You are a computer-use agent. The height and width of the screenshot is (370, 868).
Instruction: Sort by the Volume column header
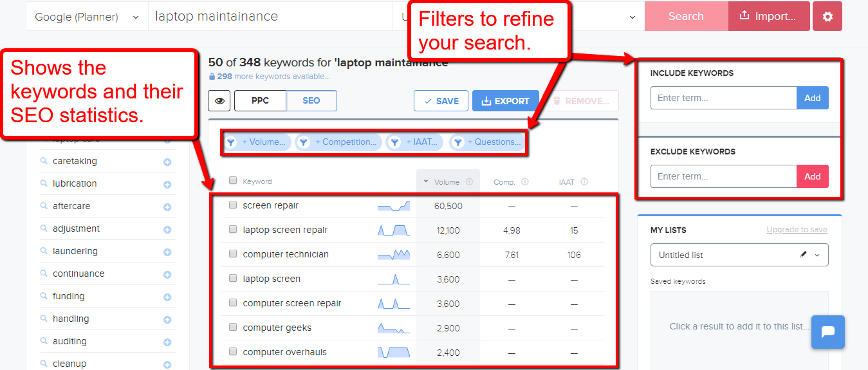coord(447,182)
